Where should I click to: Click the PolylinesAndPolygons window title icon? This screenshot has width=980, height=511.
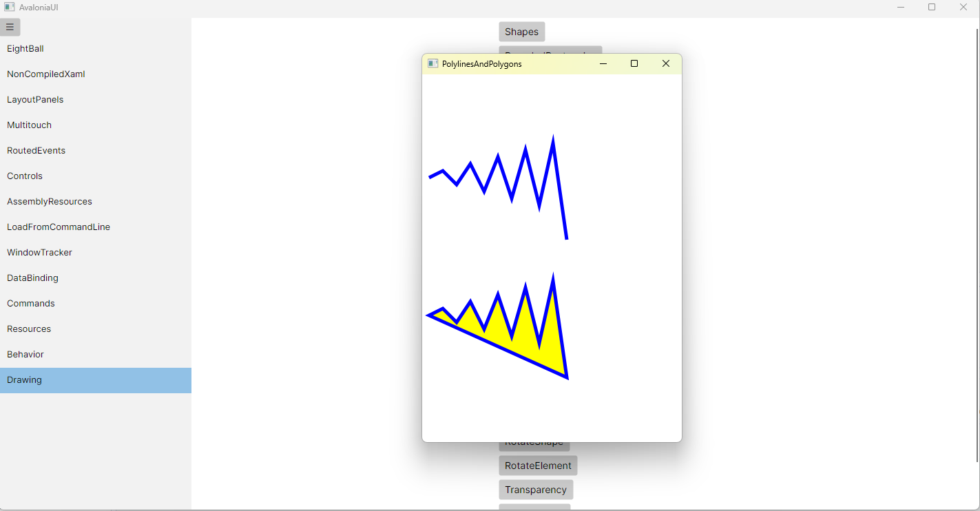click(x=432, y=63)
